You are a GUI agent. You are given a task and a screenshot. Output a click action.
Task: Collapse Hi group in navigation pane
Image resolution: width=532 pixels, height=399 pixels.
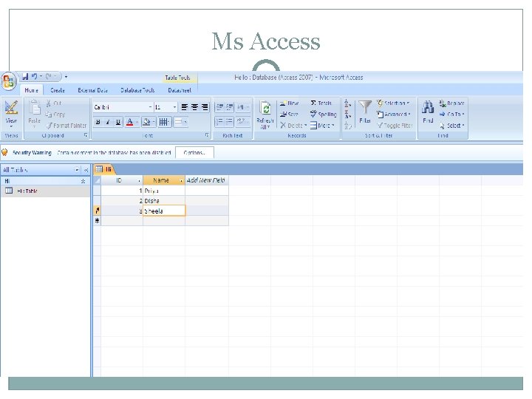[83, 181]
